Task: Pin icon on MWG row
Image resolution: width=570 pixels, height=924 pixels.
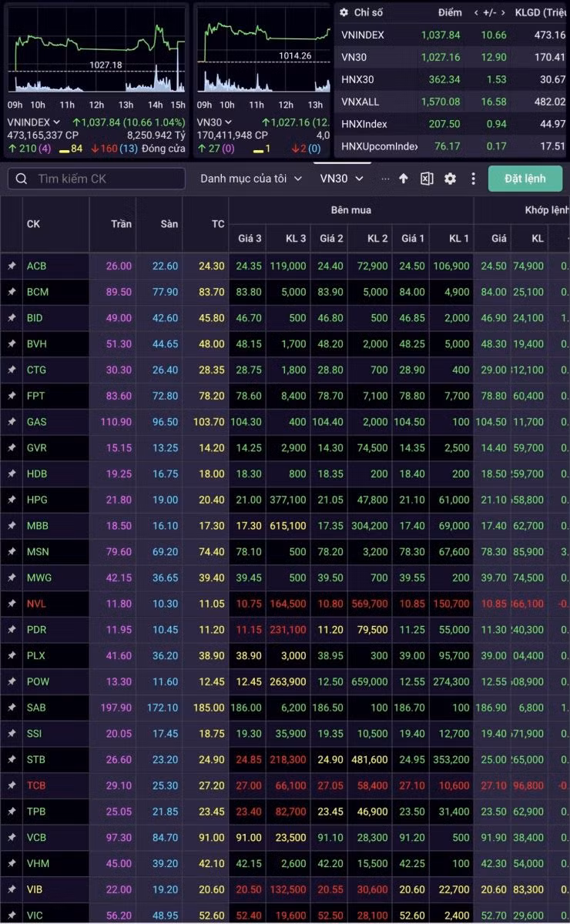Action: coord(12,578)
